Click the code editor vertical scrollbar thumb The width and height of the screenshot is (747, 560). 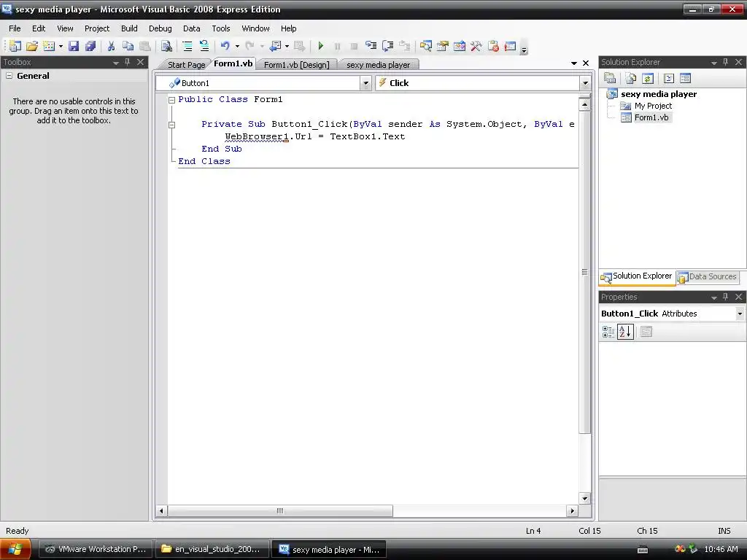(584, 272)
